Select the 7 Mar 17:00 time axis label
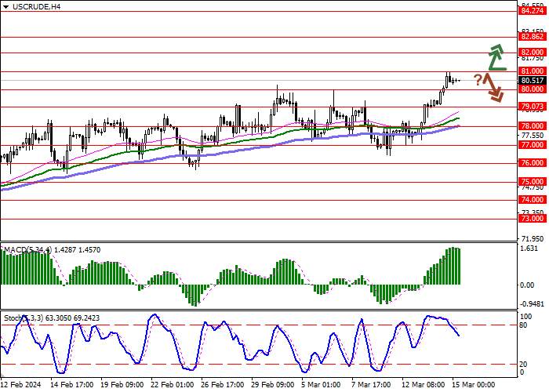Screen dimensions: 549x392 coord(372,385)
